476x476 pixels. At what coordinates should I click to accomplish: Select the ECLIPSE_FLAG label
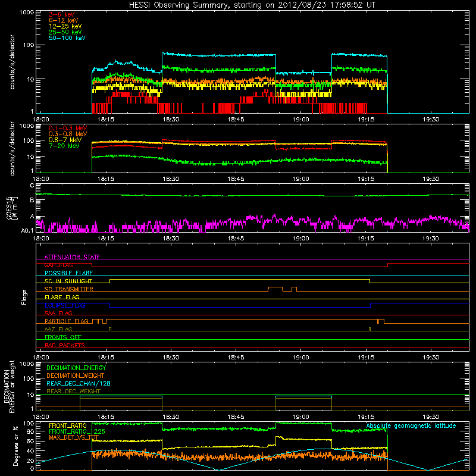(65, 305)
